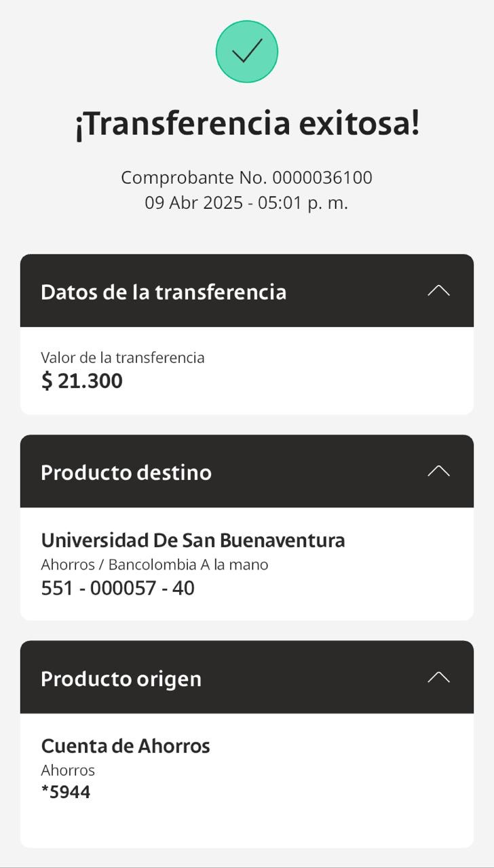Tap the Ahorros label under origin account

[68, 770]
